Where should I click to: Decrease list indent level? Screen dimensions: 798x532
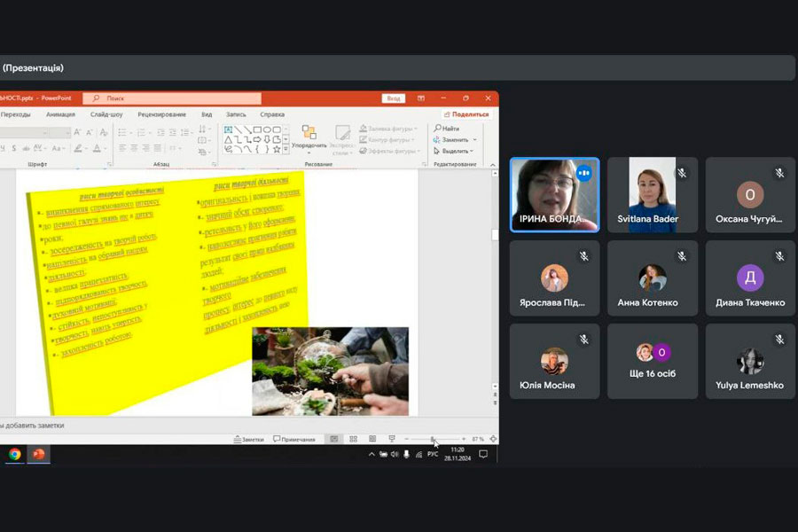coord(160,132)
